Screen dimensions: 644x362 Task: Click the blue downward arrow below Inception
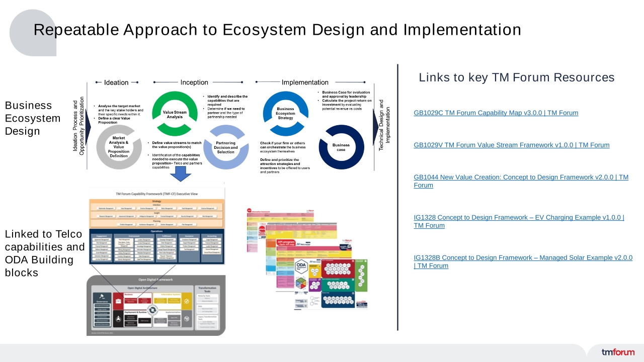[180, 174]
